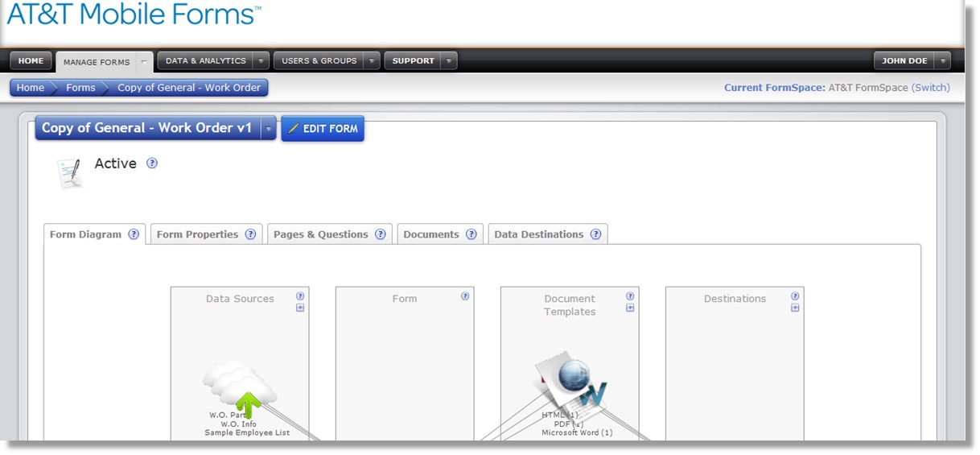Click the Data Sources heading

[240, 299]
